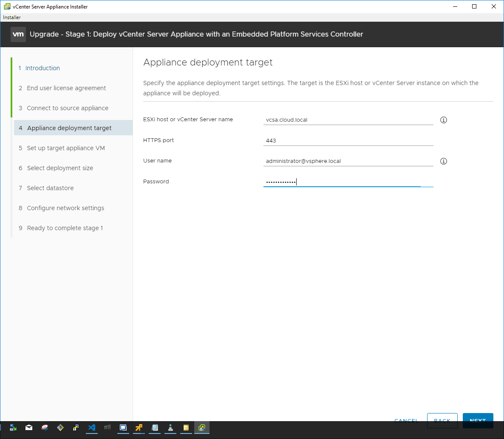Select Appliance deployment target step
Image resolution: width=504 pixels, height=439 pixels.
coord(73,128)
